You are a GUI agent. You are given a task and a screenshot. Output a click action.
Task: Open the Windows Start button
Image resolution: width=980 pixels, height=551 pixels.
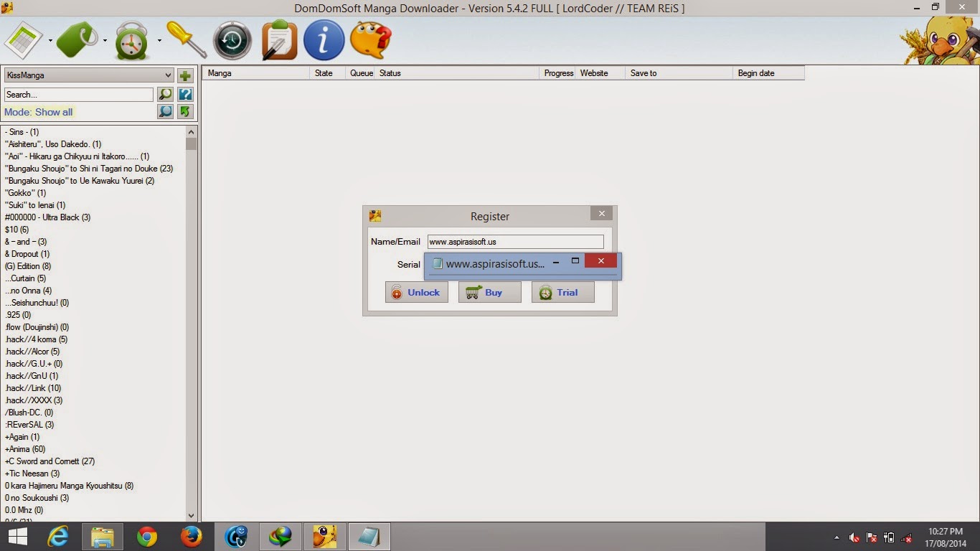coord(17,537)
